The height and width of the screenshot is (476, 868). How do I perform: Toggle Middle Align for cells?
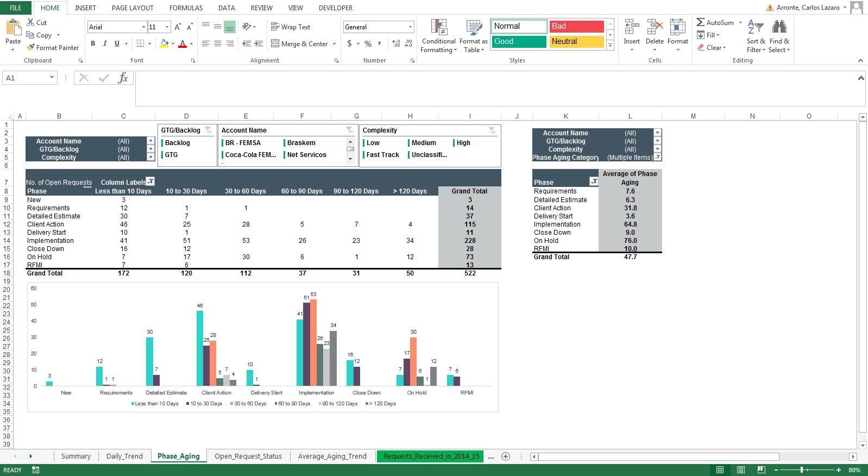pyautogui.click(x=218, y=27)
